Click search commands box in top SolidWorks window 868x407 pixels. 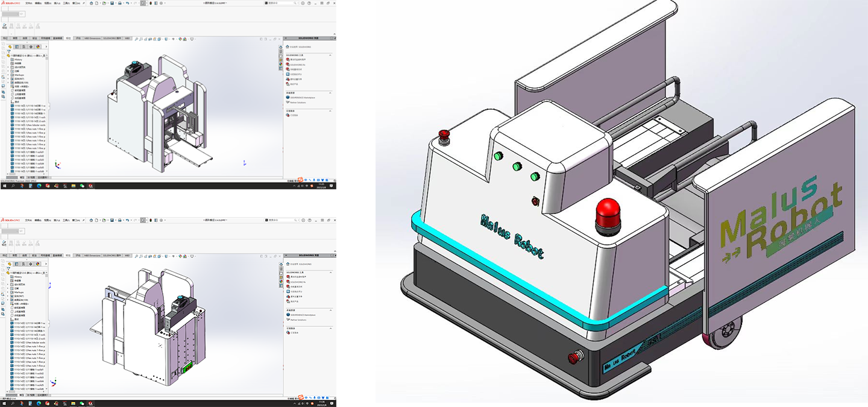pos(281,3)
